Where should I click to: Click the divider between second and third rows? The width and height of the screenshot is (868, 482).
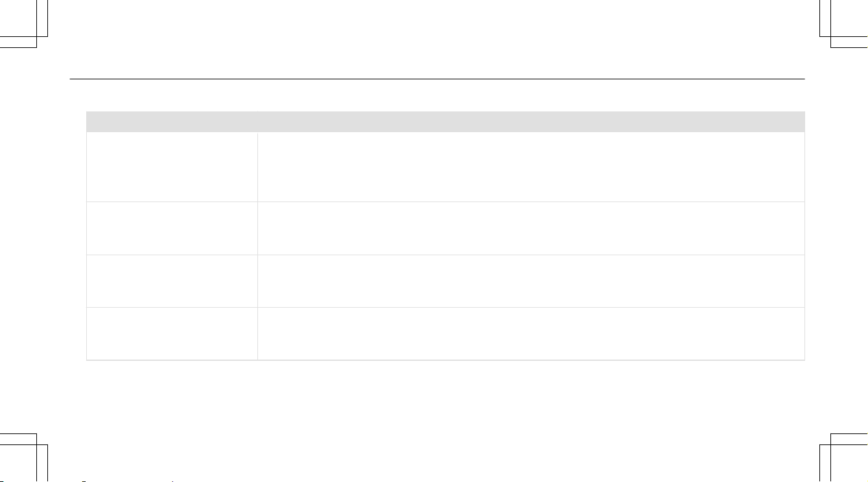click(445, 255)
